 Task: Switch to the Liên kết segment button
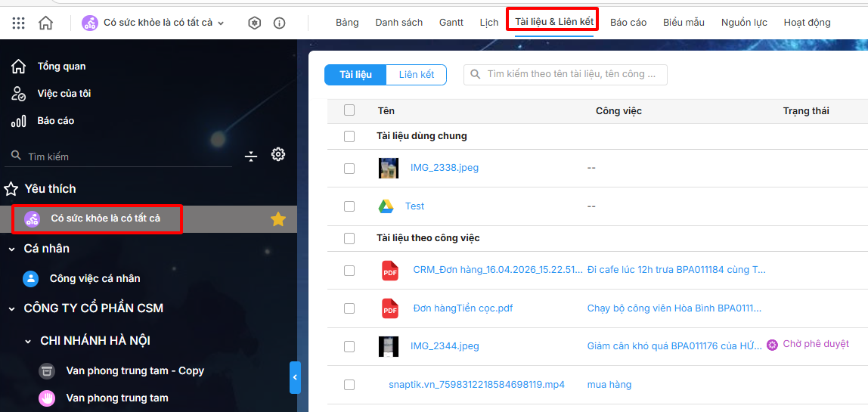(417, 75)
